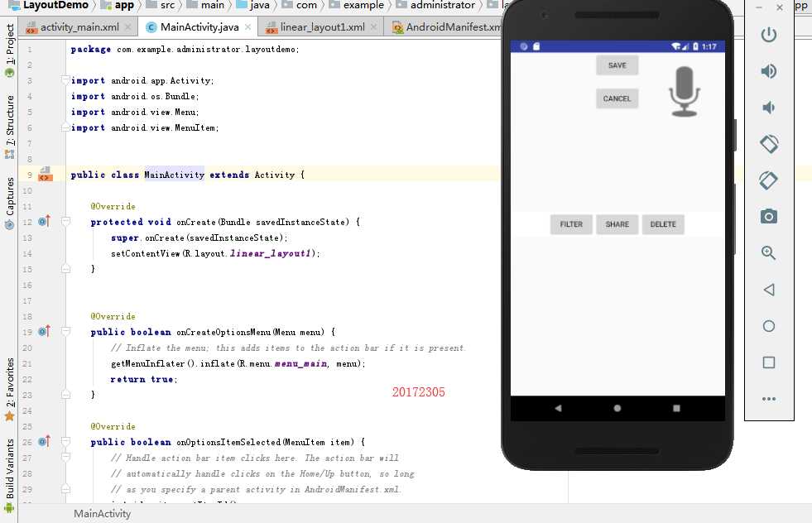Tap the emulator toolbar Overview square
This screenshot has width=812, height=523.
(x=768, y=362)
